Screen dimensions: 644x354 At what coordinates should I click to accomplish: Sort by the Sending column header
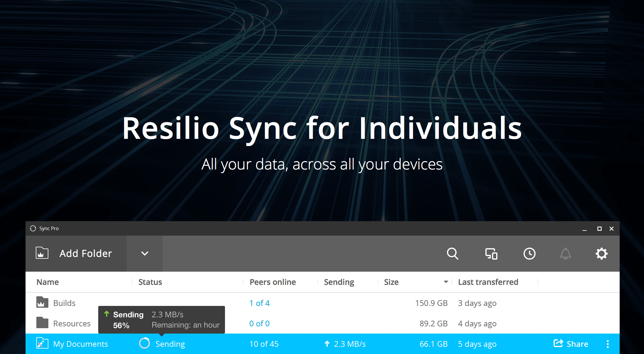339,282
